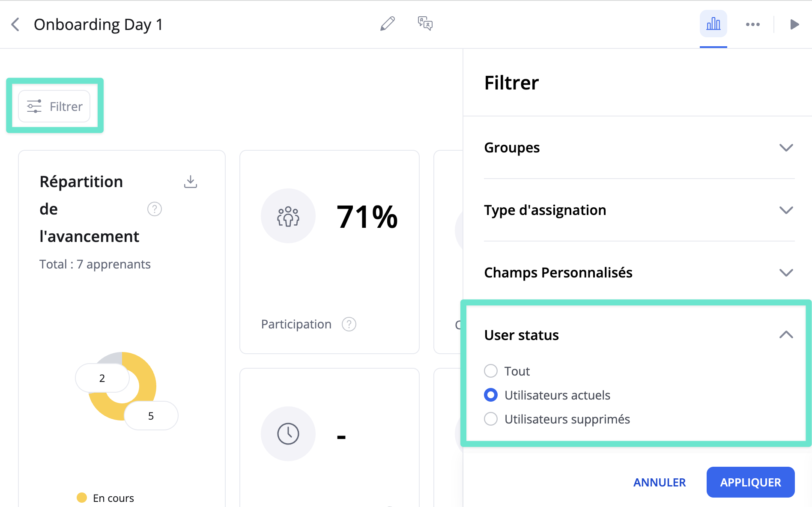Click the clock time icon

(x=288, y=434)
